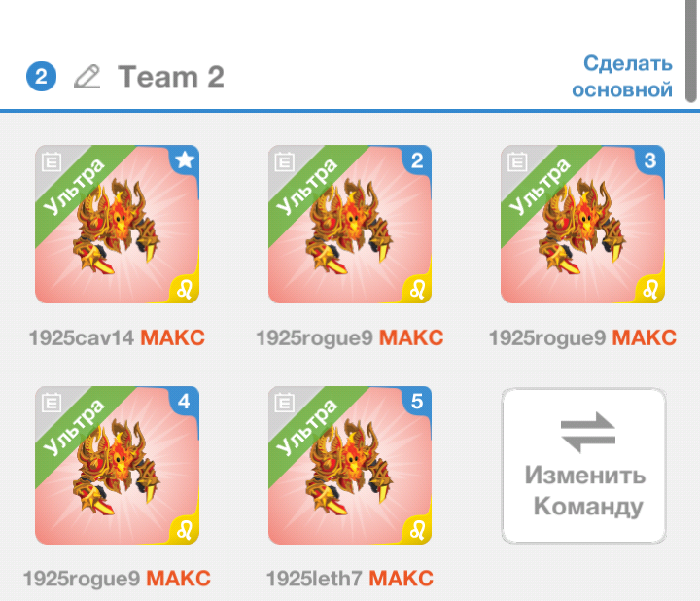Click the star leader badge on first card
Image resolution: width=700 pixels, height=601 pixels.
tap(185, 159)
